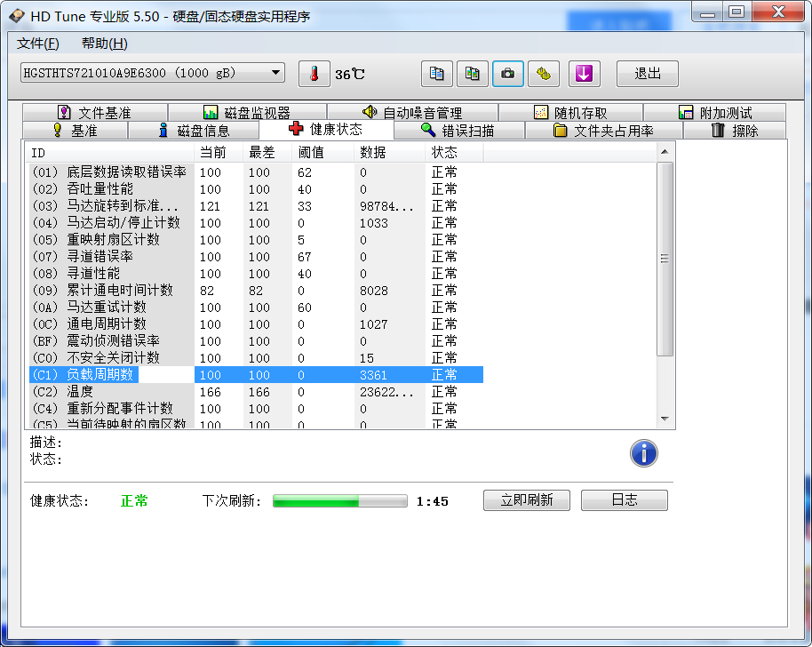The width and height of the screenshot is (812, 647).
Task: Click data value 3361 in load cycle row
Action: coord(373,375)
